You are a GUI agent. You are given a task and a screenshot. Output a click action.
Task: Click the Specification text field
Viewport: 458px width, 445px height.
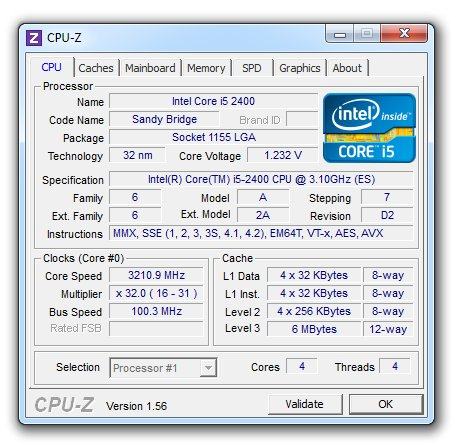(261, 179)
